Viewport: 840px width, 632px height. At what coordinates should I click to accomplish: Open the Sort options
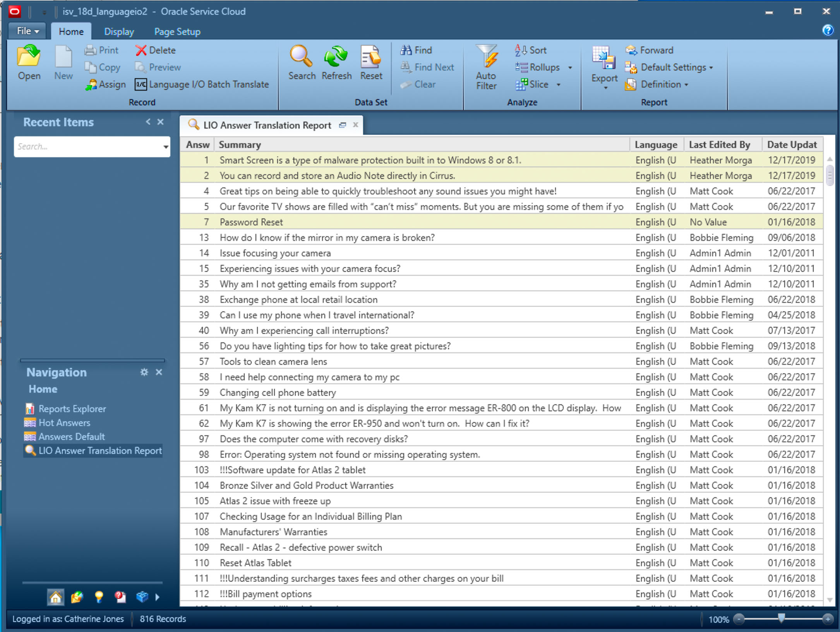point(531,50)
